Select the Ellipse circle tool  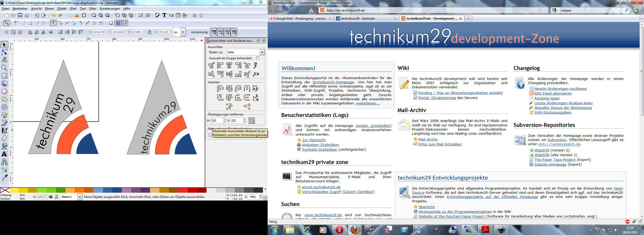[4, 91]
